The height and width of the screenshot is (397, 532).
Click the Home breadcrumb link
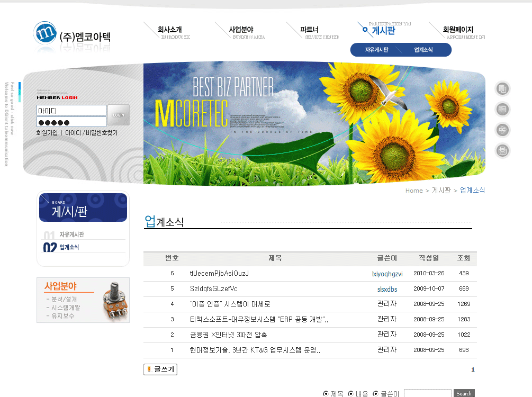pyautogui.click(x=414, y=191)
